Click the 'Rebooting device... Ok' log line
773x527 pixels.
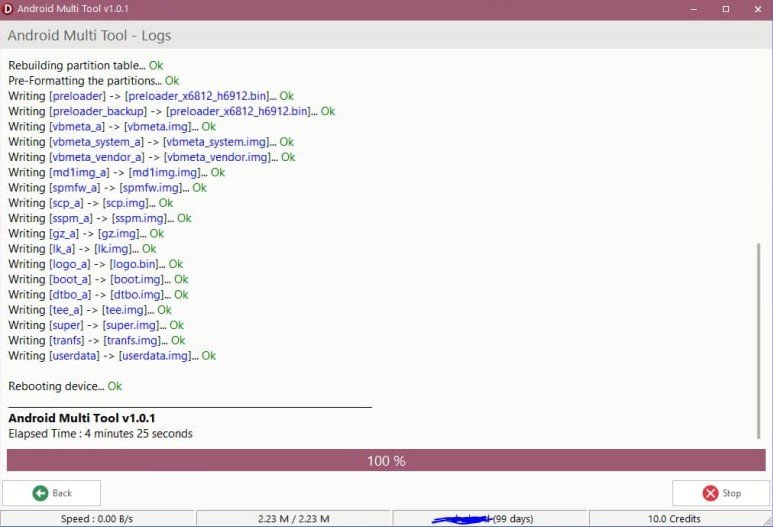(x=65, y=386)
